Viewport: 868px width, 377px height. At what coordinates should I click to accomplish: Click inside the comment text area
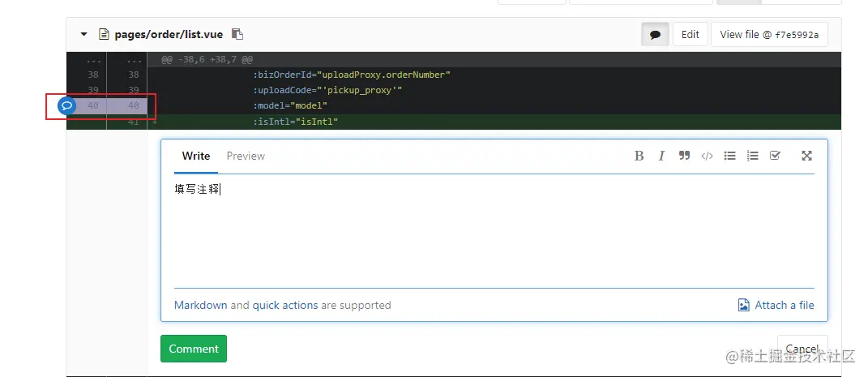point(494,235)
